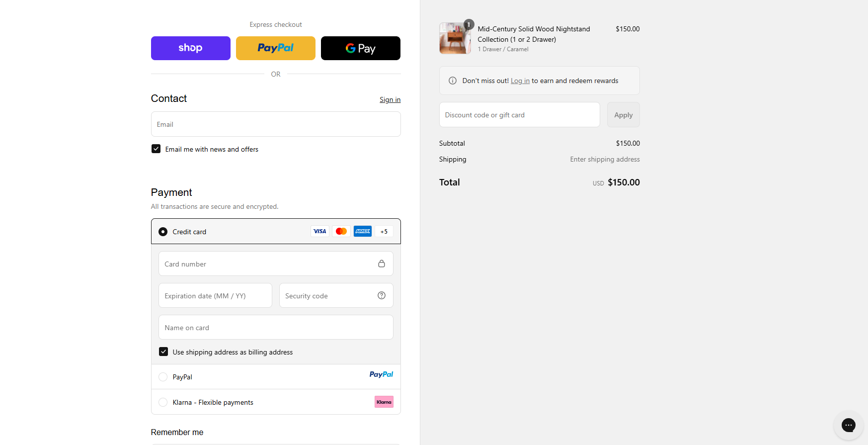Viewport: 868px width, 445px height.
Task: Open the chat support bubble
Action: point(848,425)
